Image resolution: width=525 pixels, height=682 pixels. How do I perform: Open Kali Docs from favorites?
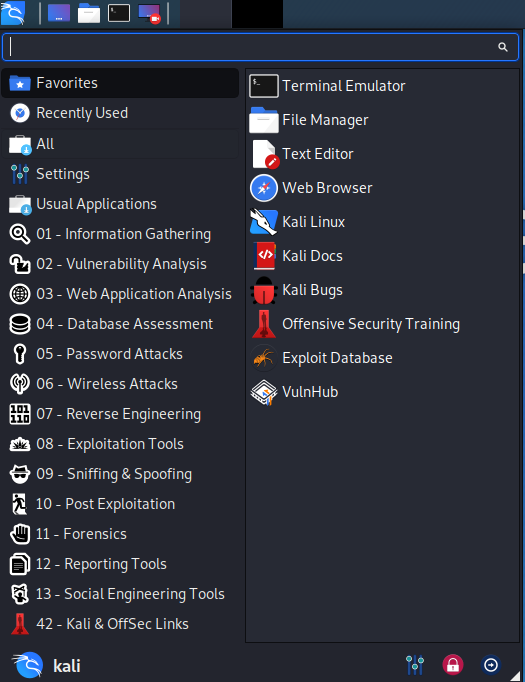(382, 256)
